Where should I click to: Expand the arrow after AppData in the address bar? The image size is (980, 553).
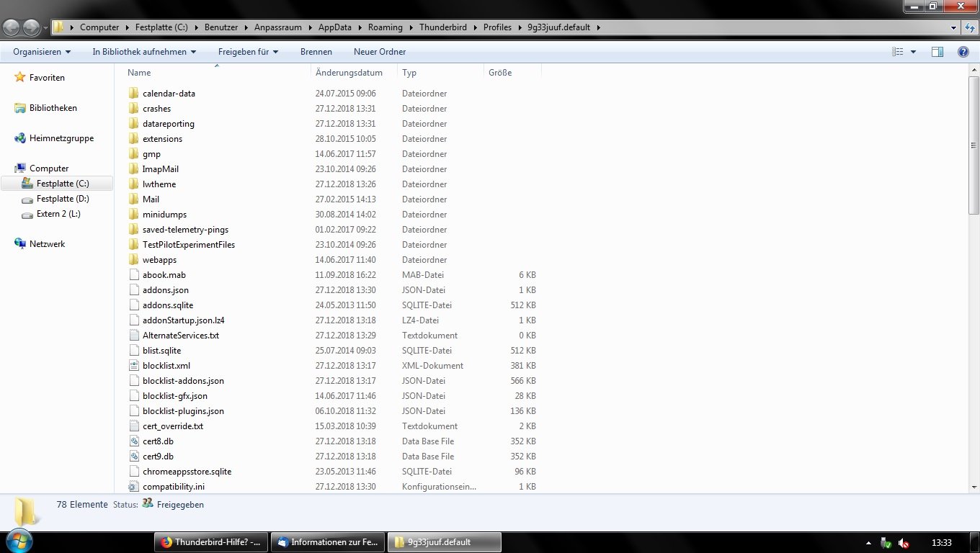click(360, 28)
